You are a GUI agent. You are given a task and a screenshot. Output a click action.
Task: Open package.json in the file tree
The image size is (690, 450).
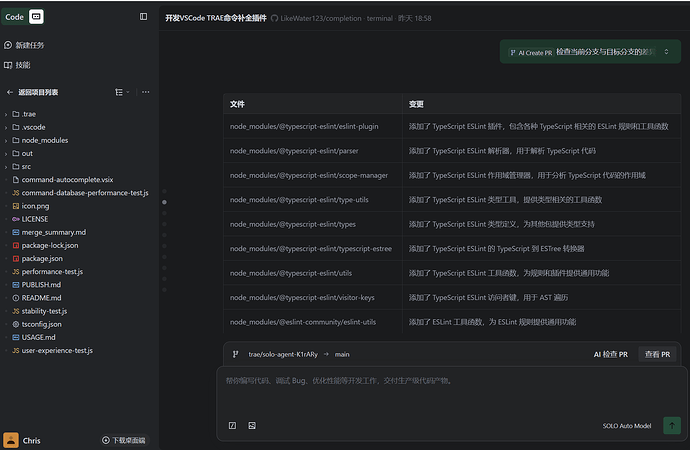point(42,258)
